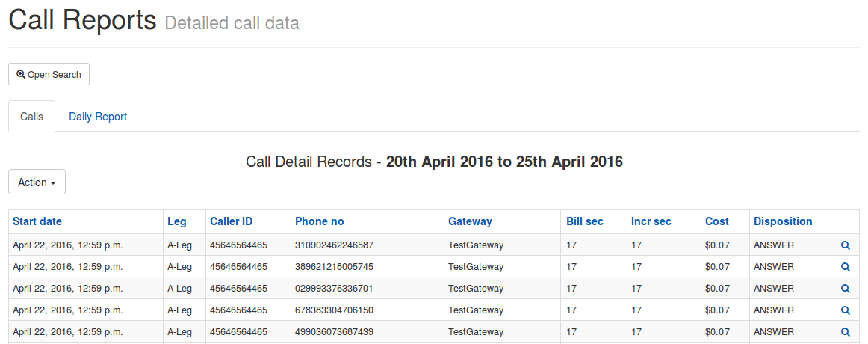Sort by Gateway column header
This screenshot has width=868, height=344.
pos(470,221)
